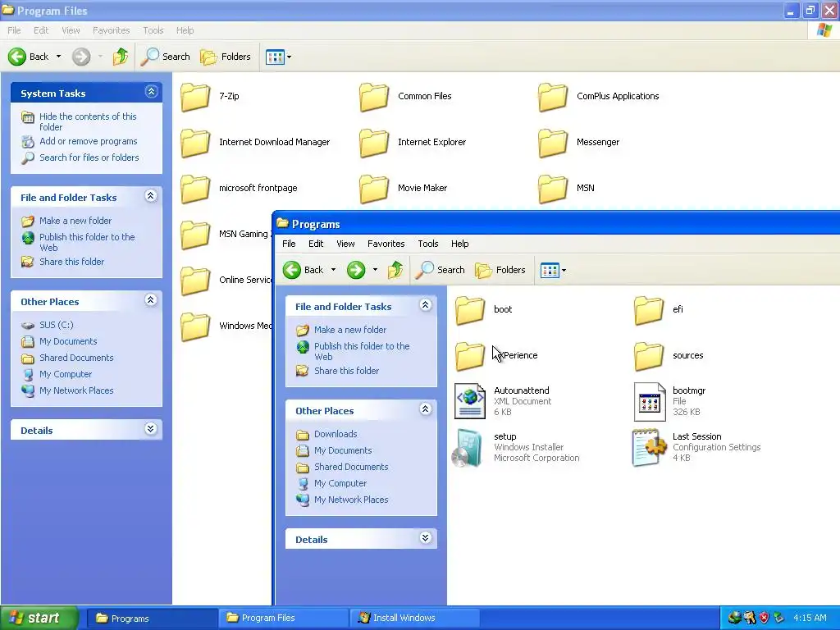Select the Last Session configuration settings file
Viewport: 840px width, 630px height.
coord(696,447)
